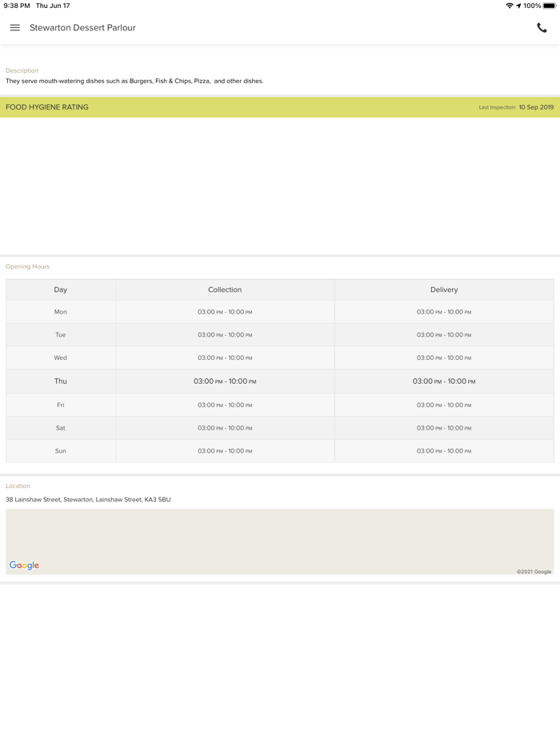Screen dimensions: 560x747
Task: Click Sunday's delivery hours
Action: point(444,450)
